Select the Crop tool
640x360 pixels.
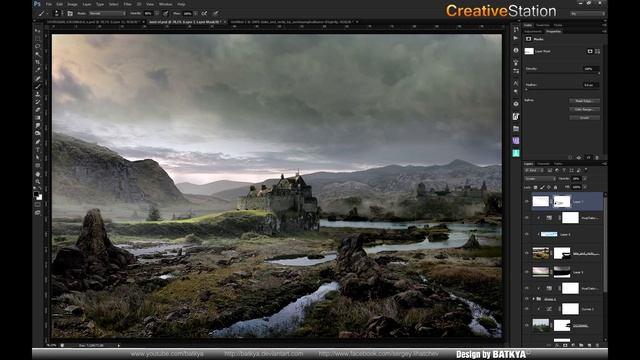[38, 62]
